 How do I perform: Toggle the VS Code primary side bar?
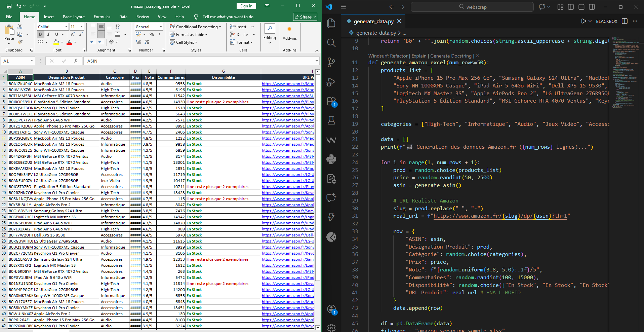(571, 7)
